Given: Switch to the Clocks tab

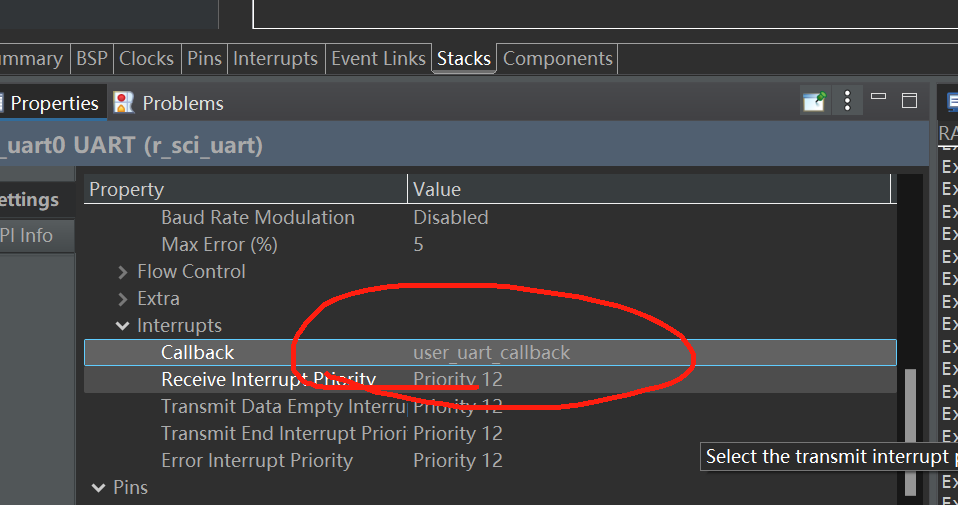Looking at the screenshot, I should pyautogui.click(x=147, y=59).
